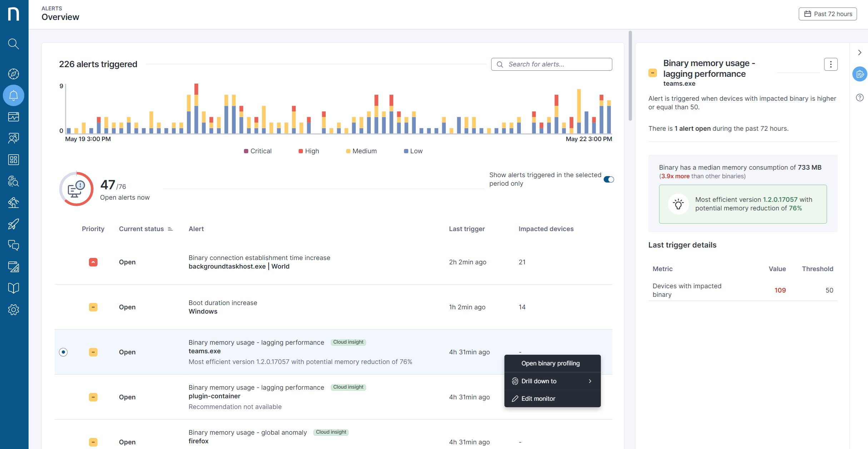Open the three-dot actions button in details panel
The image size is (868, 449).
(830, 64)
